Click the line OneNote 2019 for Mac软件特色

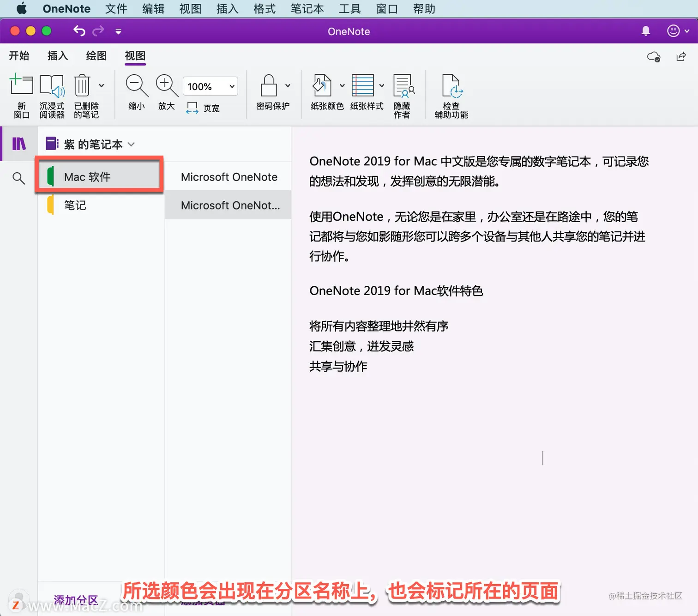pyautogui.click(x=396, y=291)
